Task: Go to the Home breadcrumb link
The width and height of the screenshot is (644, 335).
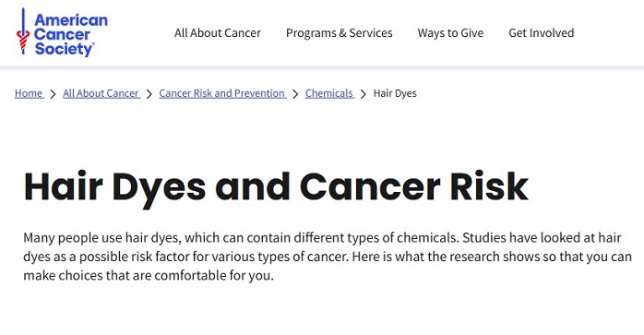Action: 29,93
